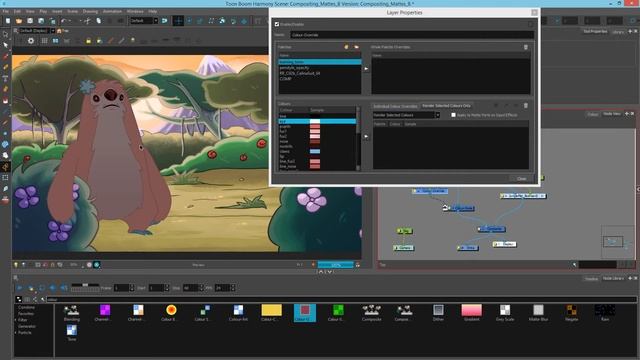Screen dimensions: 640x360
Task: Select the Dither node in the library
Action: pyautogui.click(x=438, y=313)
